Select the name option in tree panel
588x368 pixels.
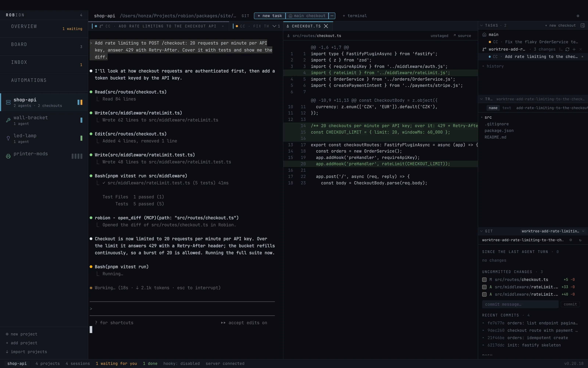[x=493, y=108]
